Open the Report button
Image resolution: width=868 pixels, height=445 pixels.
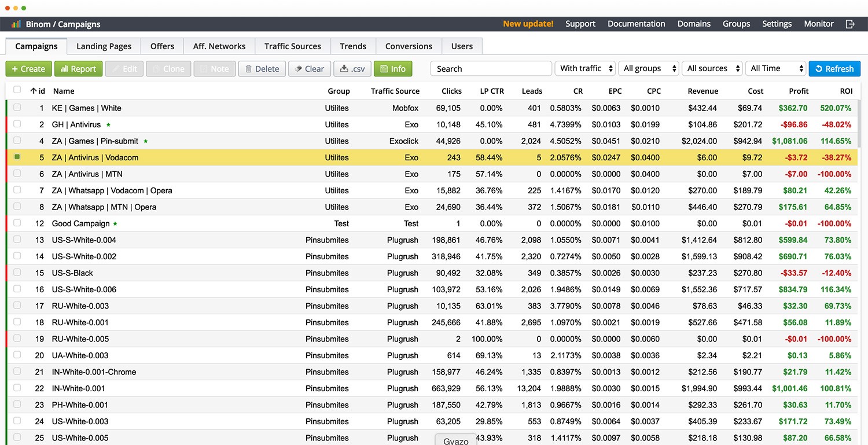pos(79,69)
